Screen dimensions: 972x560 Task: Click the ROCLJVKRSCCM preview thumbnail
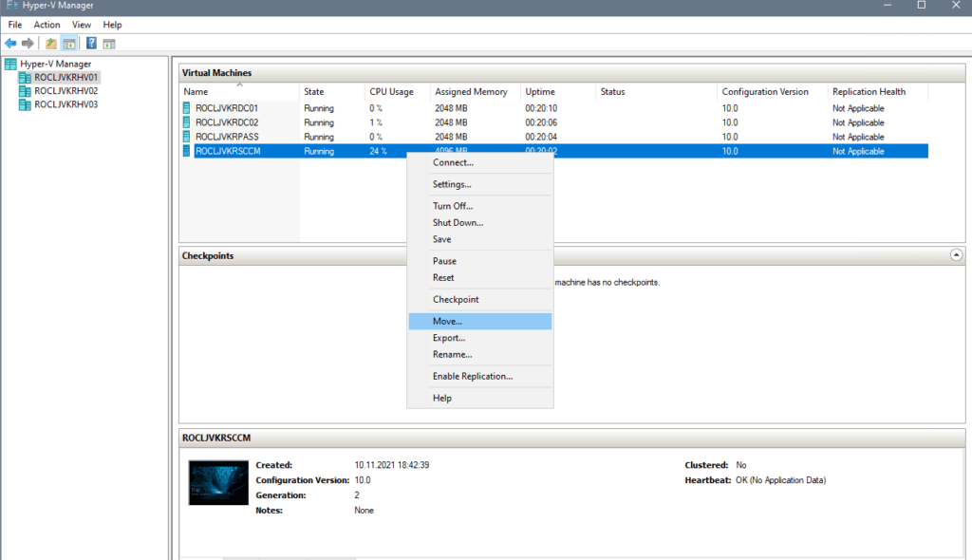(218, 482)
